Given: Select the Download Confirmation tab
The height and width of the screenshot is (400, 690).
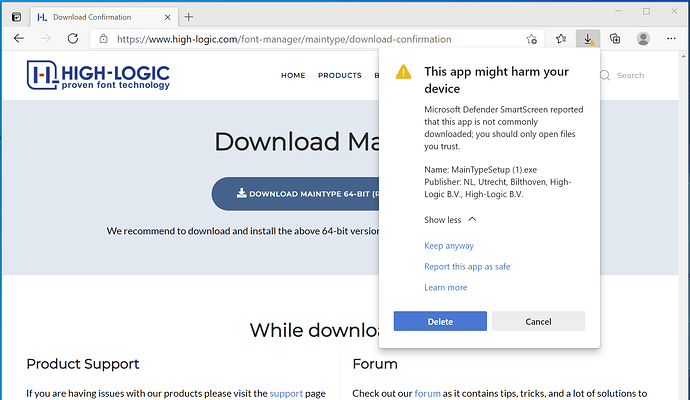Looking at the screenshot, I should coord(100,17).
